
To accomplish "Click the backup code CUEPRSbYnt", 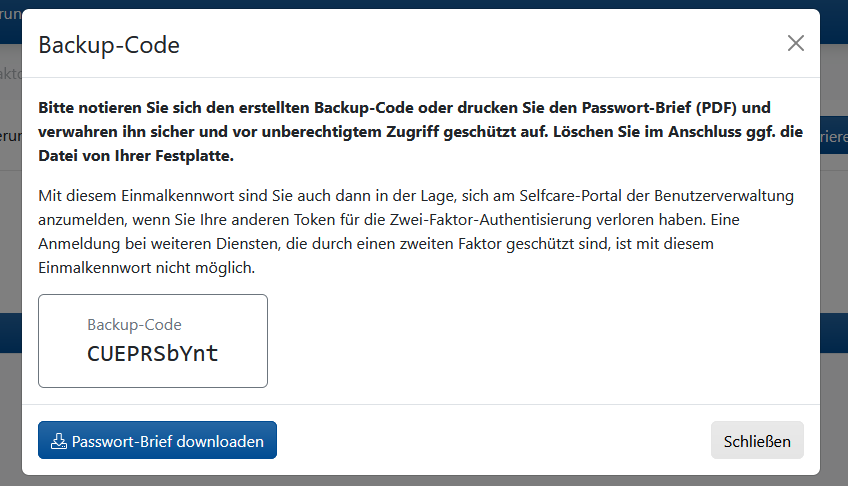I will tap(152, 353).
